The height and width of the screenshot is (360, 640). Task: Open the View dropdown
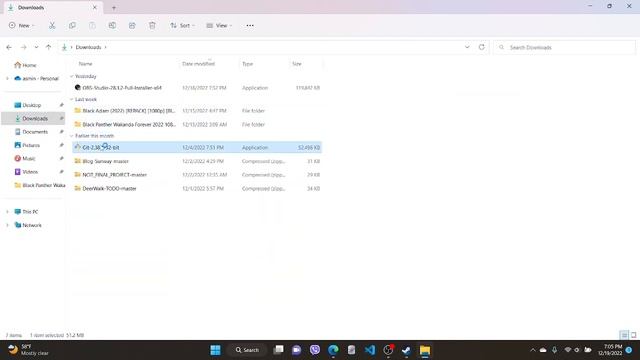(x=219, y=25)
